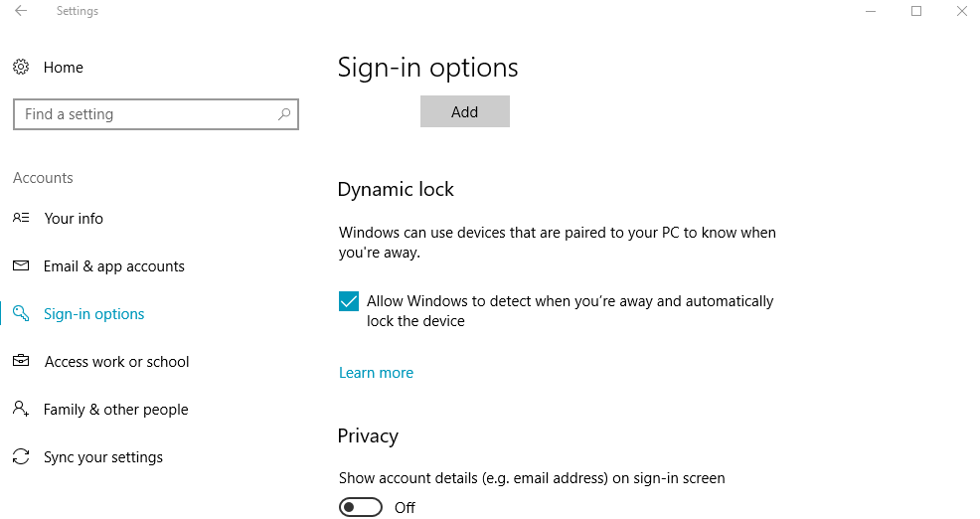Image resolution: width=980 pixels, height=519 pixels.
Task: Open Email & app accounts page
Action: [x=113, y=266]
